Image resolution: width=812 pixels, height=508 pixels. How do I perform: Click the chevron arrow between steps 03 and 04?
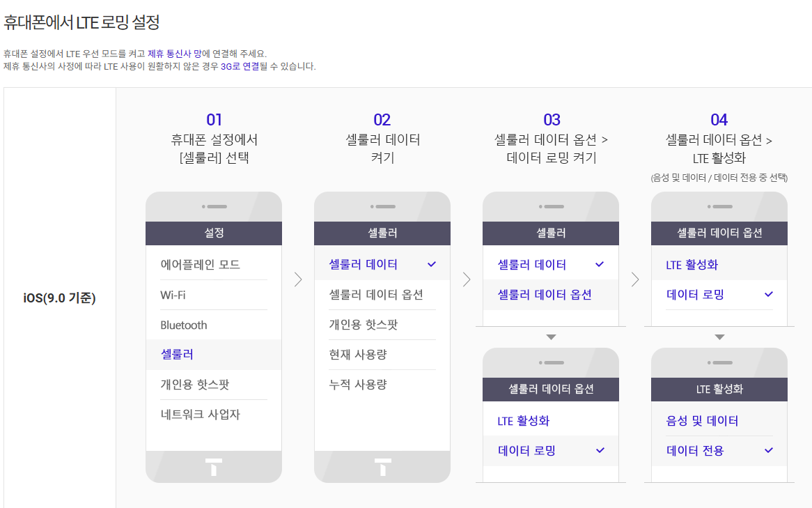click(635, 279)
